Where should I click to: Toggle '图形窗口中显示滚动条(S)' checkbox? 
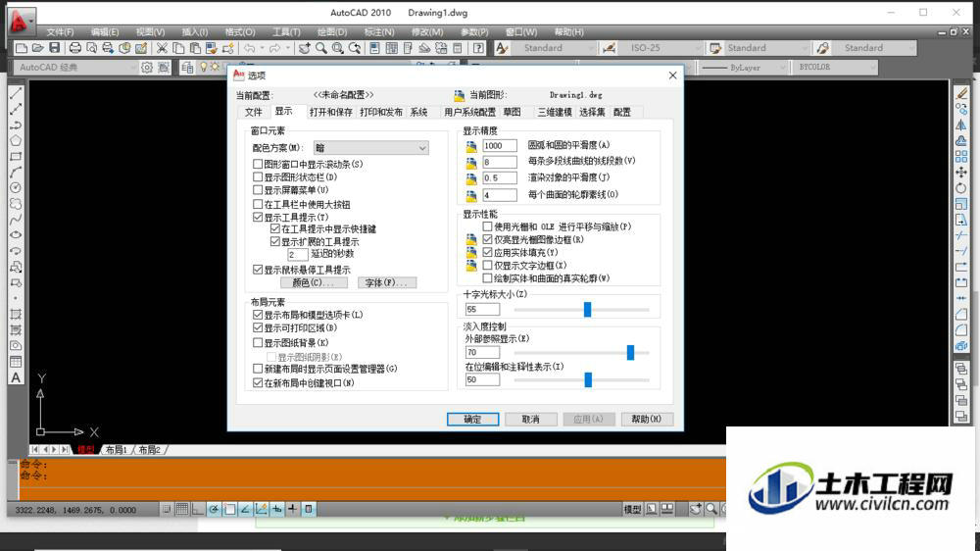[258, 164]
